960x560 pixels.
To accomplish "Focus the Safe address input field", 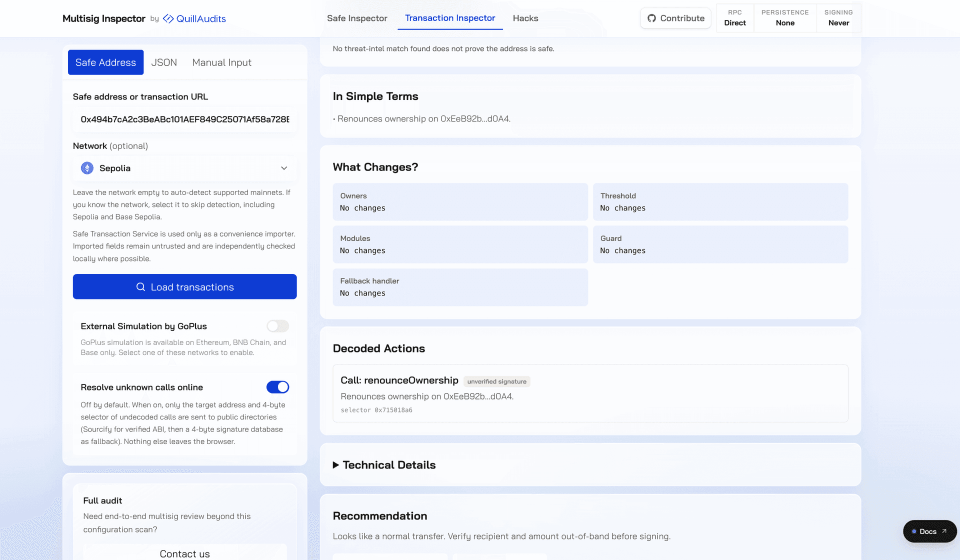I will click(x=185, y=119).
